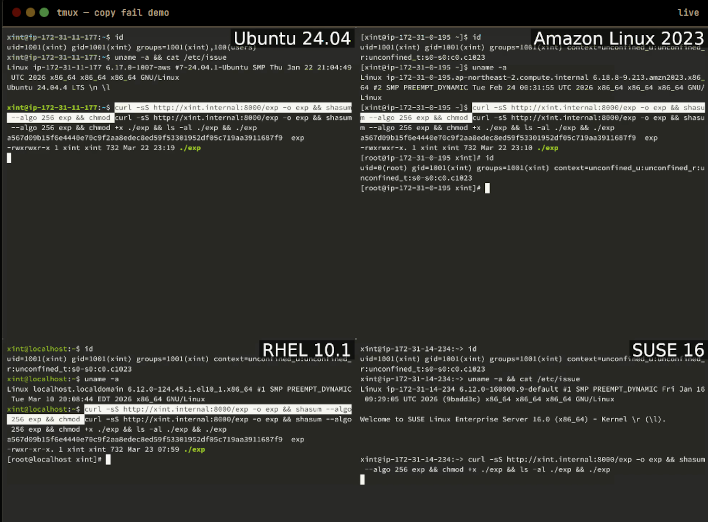Select the 'RHEL 10.1' pane label

point(306,350)
